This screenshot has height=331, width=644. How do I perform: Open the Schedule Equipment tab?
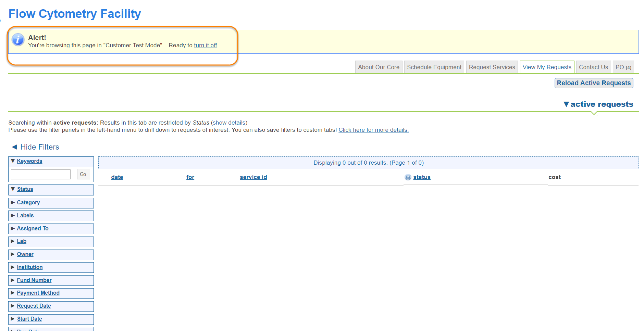click(x=434, y=67)
